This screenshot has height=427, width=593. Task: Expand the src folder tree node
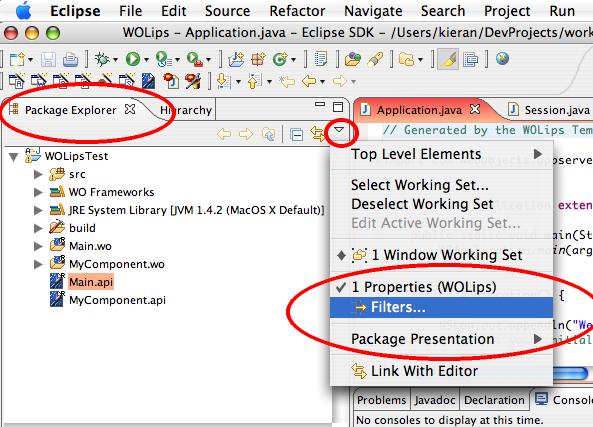[38, 174]
